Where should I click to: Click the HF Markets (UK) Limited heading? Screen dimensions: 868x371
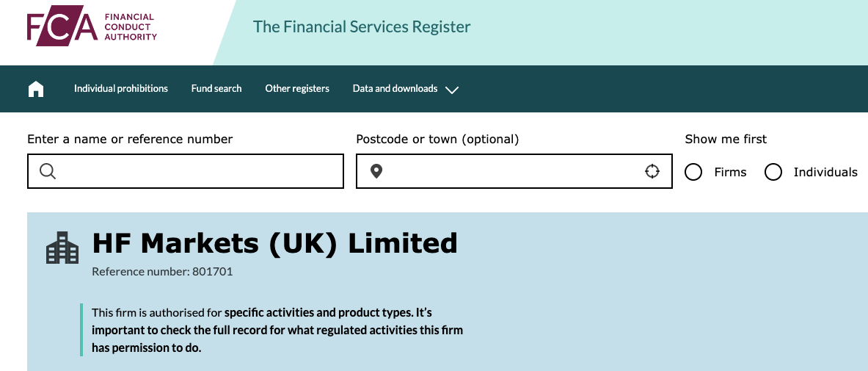click(x=274, y=243)
